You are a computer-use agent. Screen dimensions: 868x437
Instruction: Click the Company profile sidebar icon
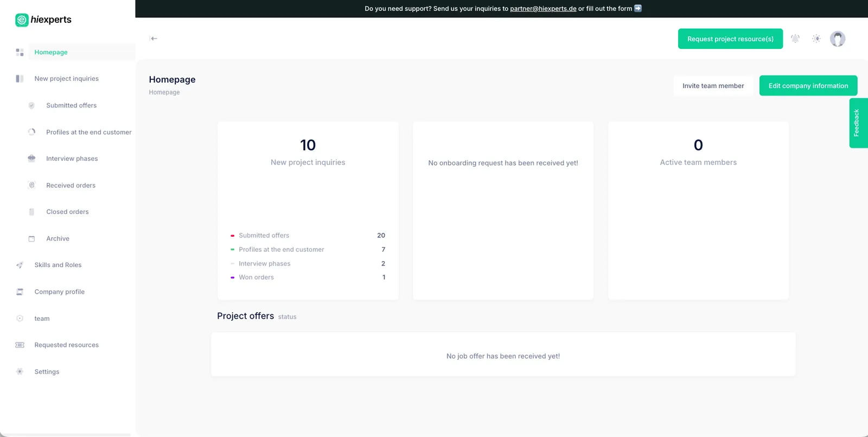[x=20, y=292]
